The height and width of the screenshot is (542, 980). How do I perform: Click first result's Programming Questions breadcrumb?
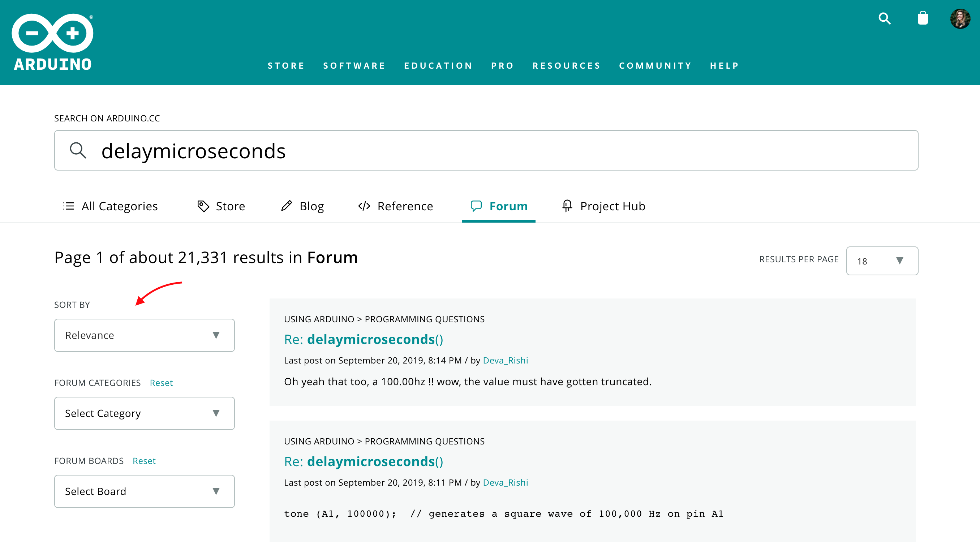pos(425,319)
